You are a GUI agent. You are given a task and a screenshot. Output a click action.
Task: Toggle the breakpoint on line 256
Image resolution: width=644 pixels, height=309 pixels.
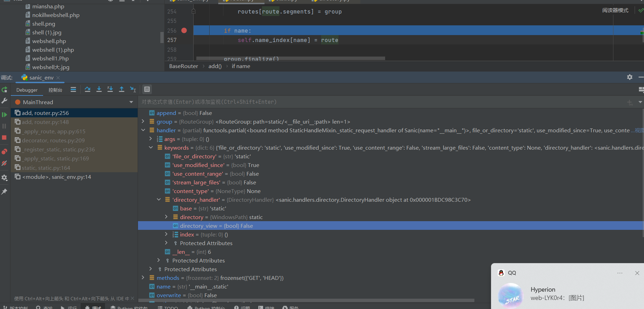point(184,31)
